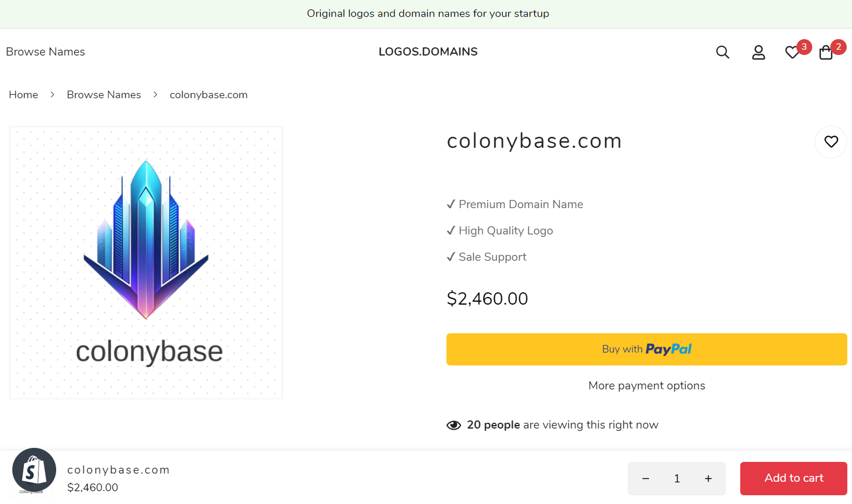Click chevron after Browse Names breadcrumb

pos(155,95)
